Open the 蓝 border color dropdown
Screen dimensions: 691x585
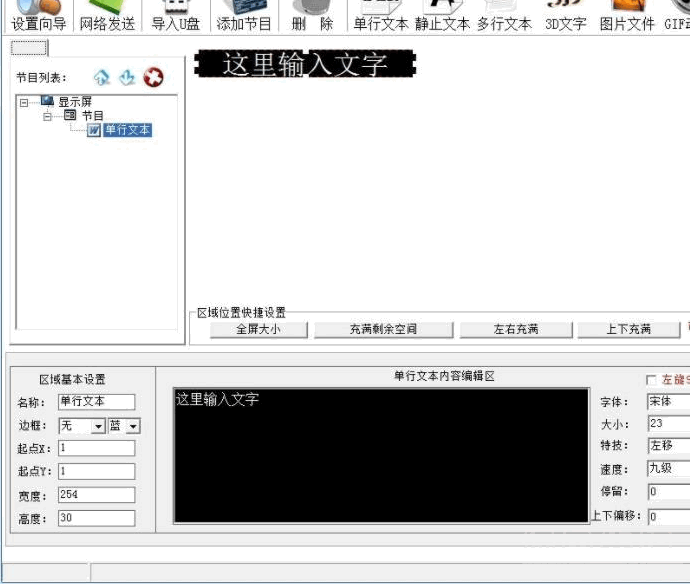coord(134,426)
